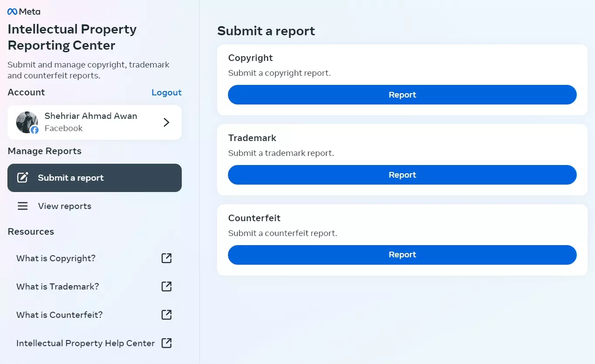The image size is (595, 364).
Task: Click the Copyright card heading
Action: coord(250,58)
